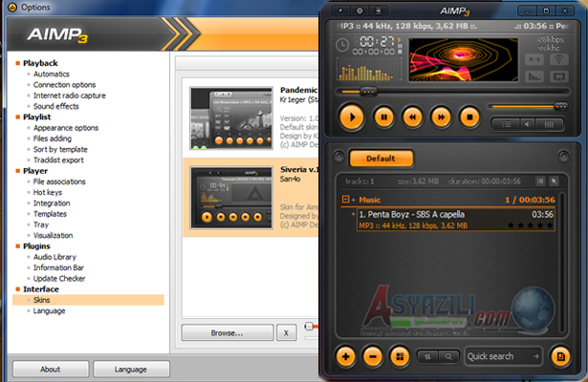Expand the Playlist category in Options tree

point(36,117)
